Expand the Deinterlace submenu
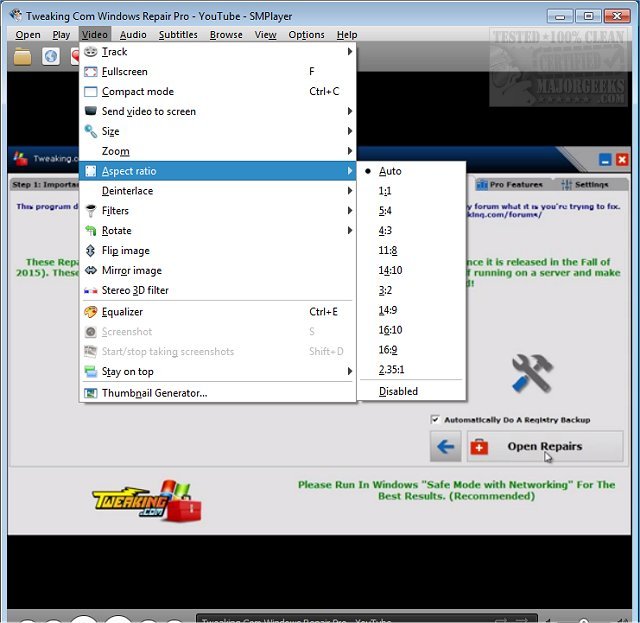 (350, 191)
